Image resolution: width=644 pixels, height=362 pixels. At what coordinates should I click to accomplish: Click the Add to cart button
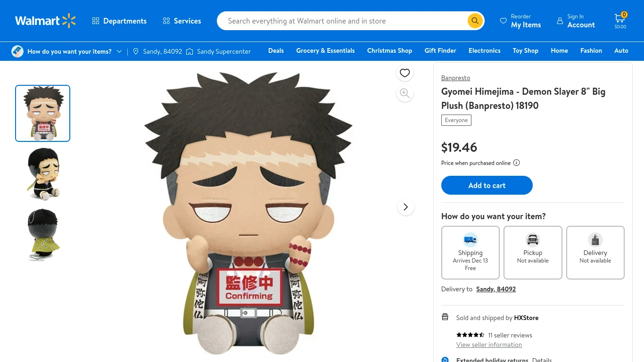click(x=487, y=185)
